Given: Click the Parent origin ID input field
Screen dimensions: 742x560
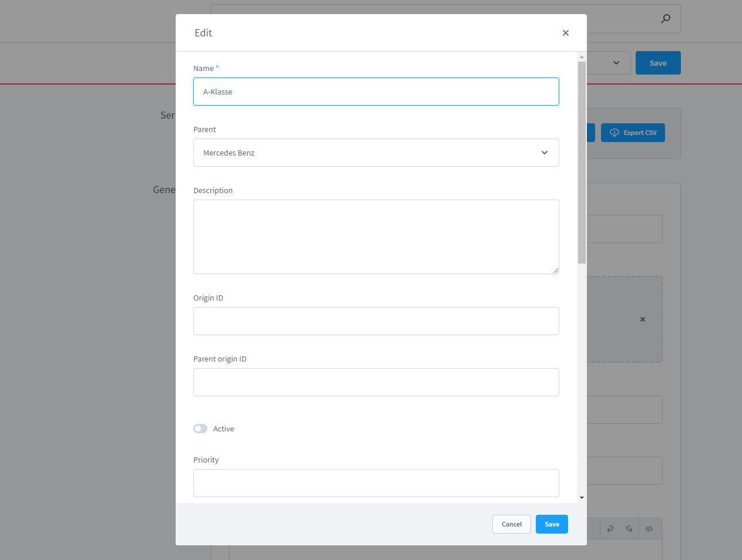Looking at the screenshot, I should (x=376, y=382).
